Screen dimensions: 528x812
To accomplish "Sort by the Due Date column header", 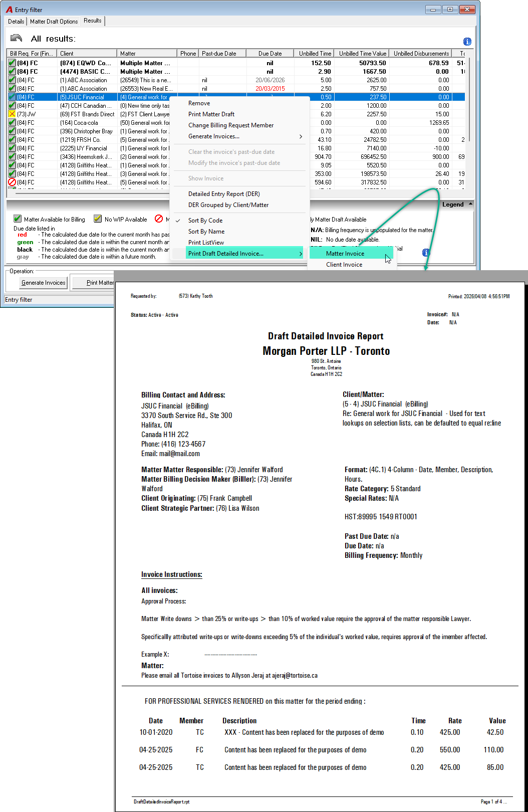I will click(270, 54).
